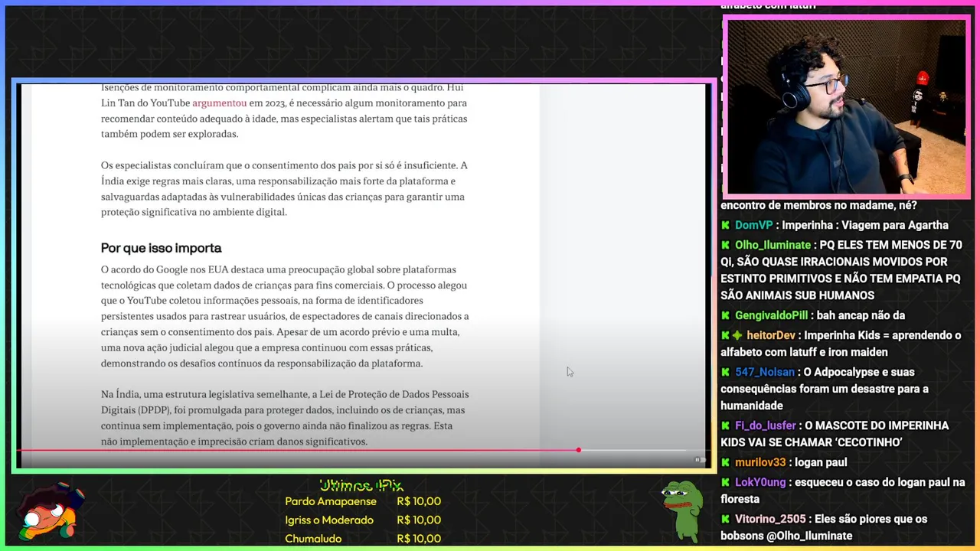Toggle the autoplay switch in the video player
This screenshot has width=980, height=551.
tap(699, 460)
